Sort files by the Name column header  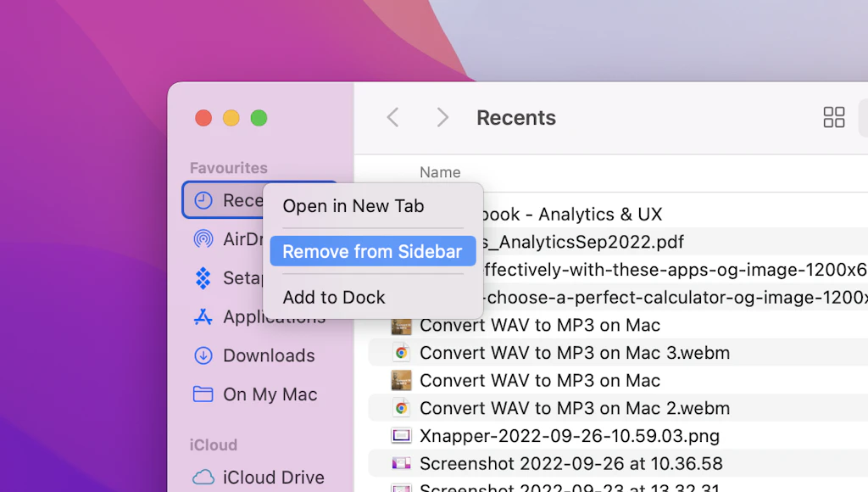coord(440,171)
